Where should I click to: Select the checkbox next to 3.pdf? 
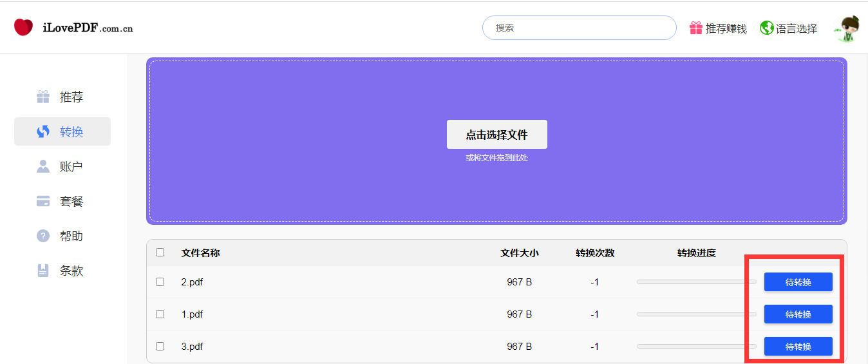click(x=160, y=347)
